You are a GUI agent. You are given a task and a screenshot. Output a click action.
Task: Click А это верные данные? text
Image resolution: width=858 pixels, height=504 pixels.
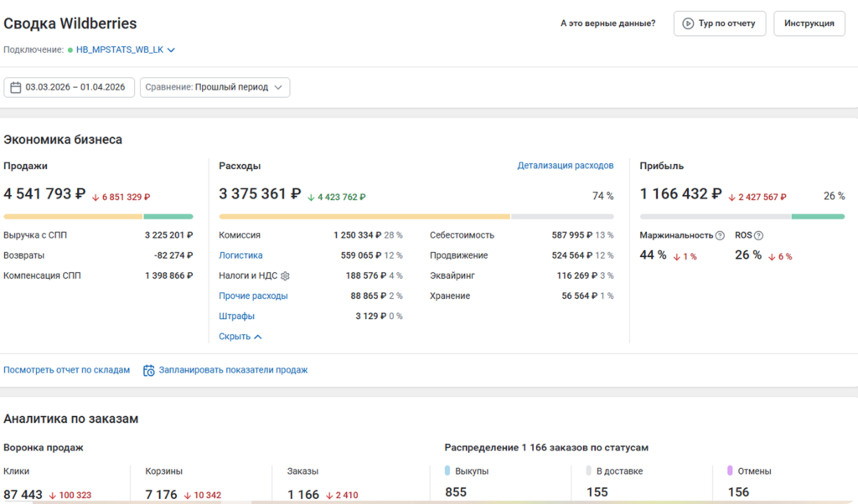coord(607,23)
